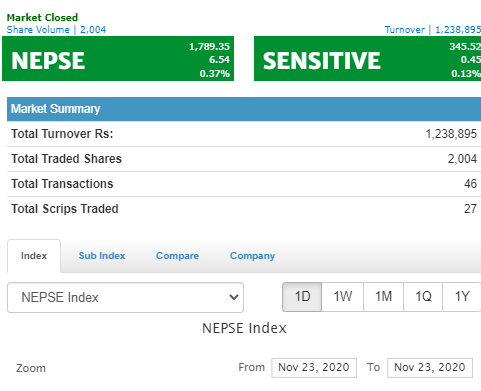Viewport: 481px width, 391px height.
Task: Click the NEPSE Index chart title
Action: 244,328
